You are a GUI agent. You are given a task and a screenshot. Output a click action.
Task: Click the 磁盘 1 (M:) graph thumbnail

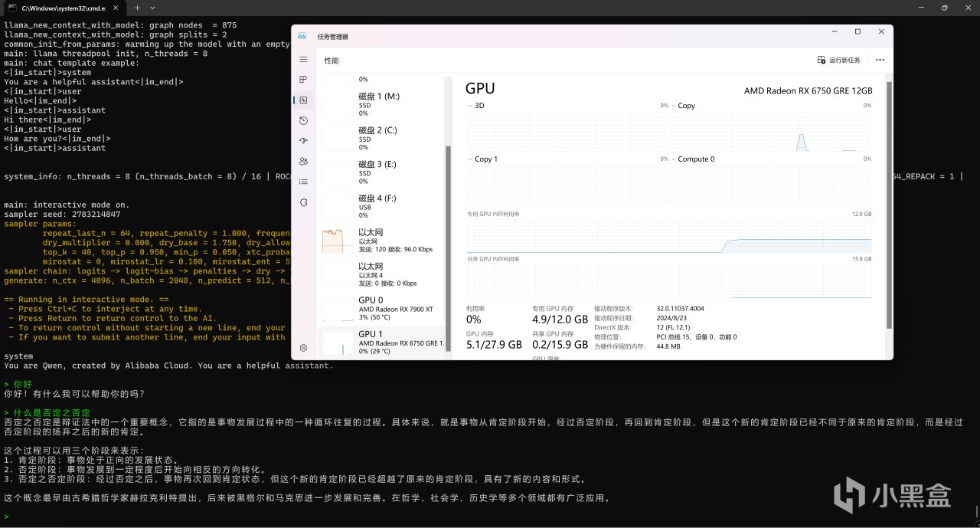(x=337, y=105)
